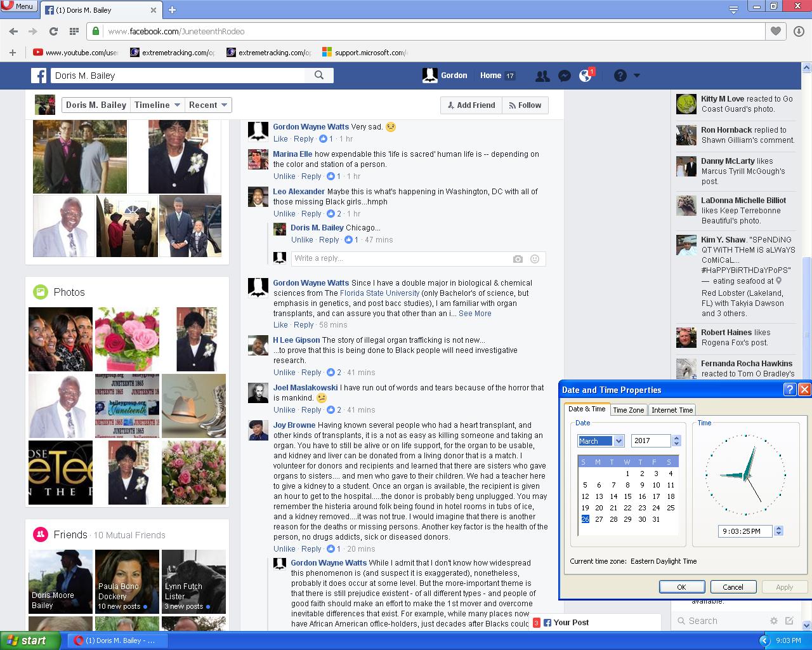The image size is (812, 650).
Task: Click the Add Friend button
Action: click(471, 105)
